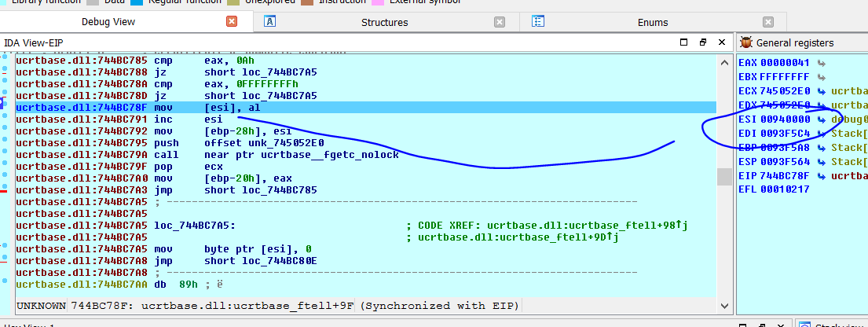
Task: Switch to the Debug View tab
Action: 107,22
